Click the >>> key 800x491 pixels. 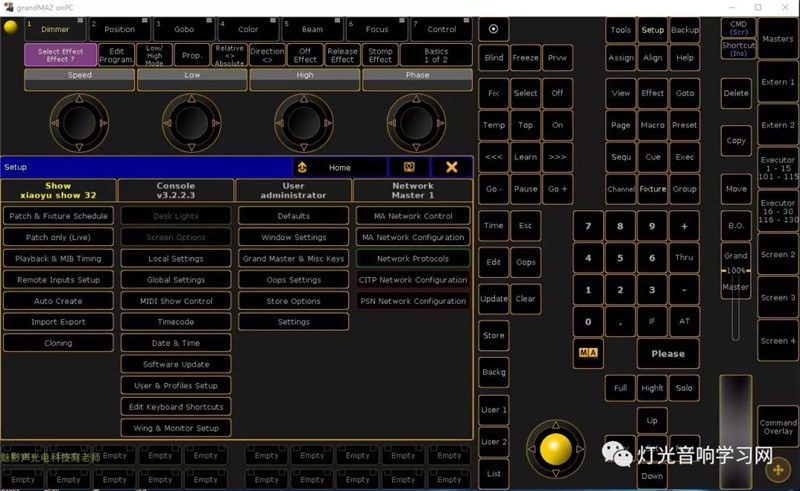557,157
